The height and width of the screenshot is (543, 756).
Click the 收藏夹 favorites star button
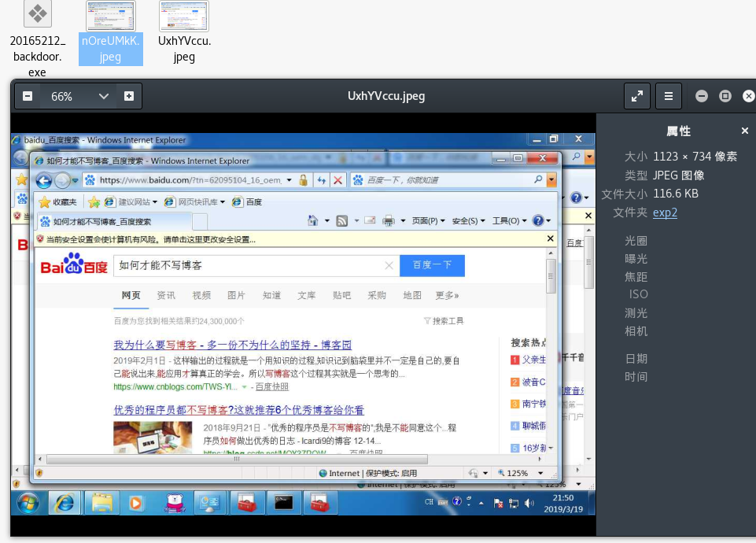click(x=58, y=202)
